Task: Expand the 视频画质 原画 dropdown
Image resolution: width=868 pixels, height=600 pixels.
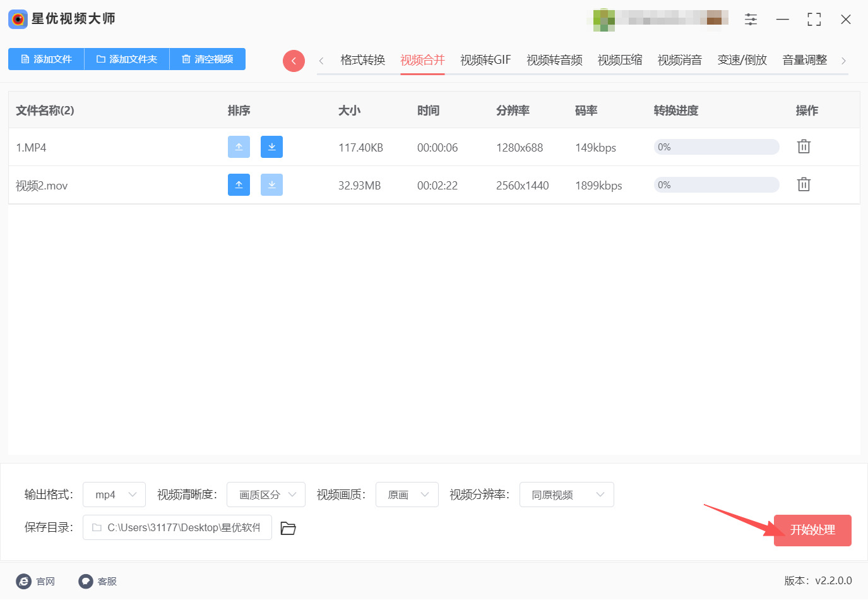Action: point(407,495)
